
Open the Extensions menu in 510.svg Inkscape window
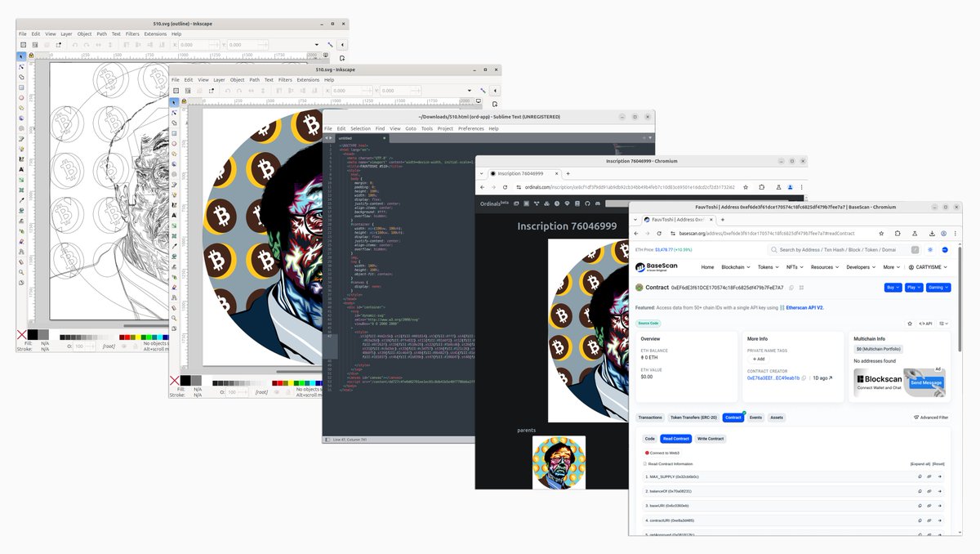coord(308,80)
